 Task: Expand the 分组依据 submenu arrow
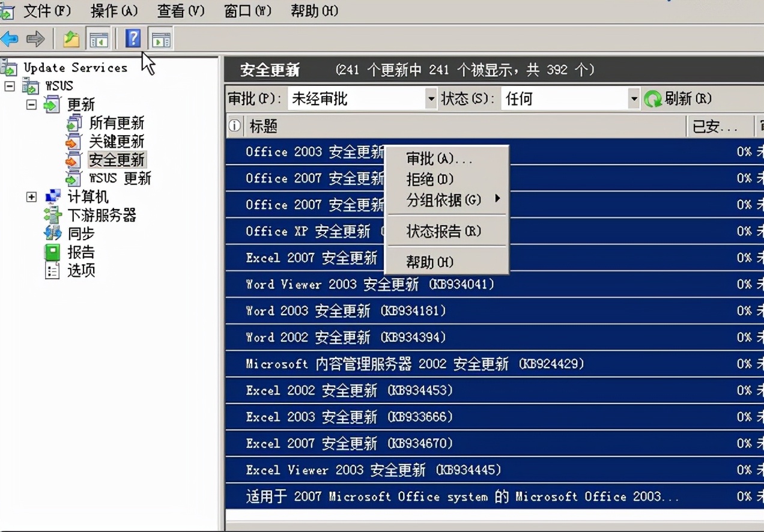497,199
